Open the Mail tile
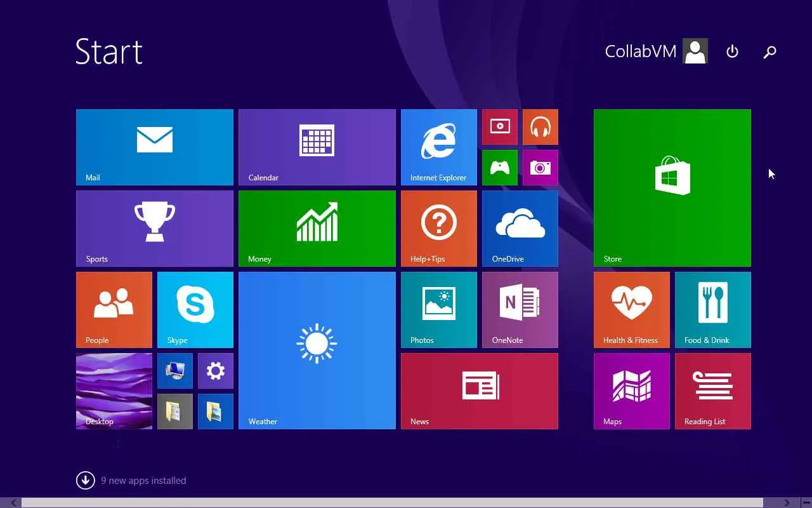Viewport: 812px width, 508px height. point(155,147)
